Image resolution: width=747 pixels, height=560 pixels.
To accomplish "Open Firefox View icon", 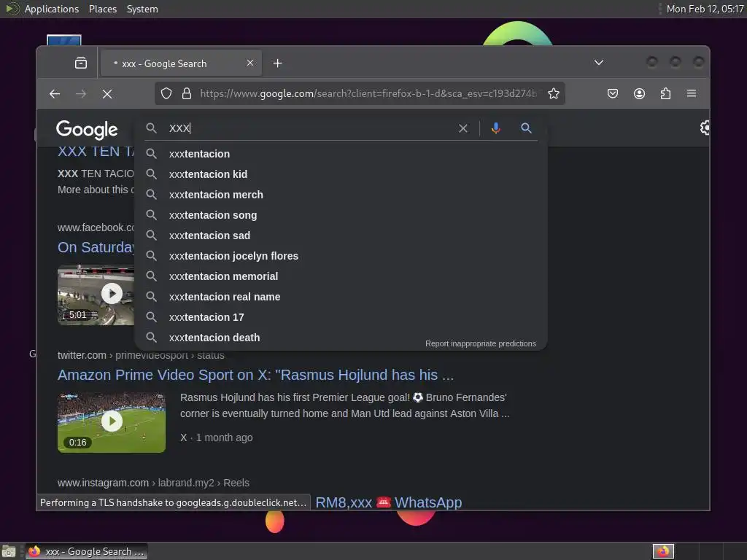I will [x=81, y=63].
